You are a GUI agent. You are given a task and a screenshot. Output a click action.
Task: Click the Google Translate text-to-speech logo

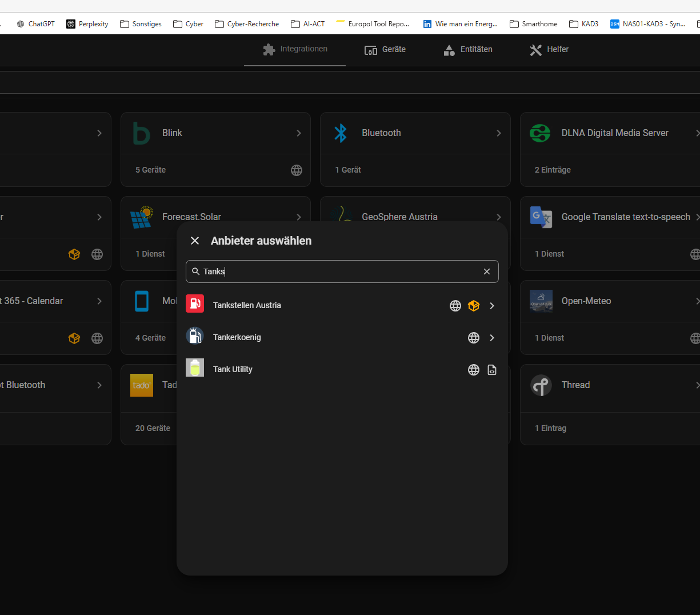(x=541, y=217)
